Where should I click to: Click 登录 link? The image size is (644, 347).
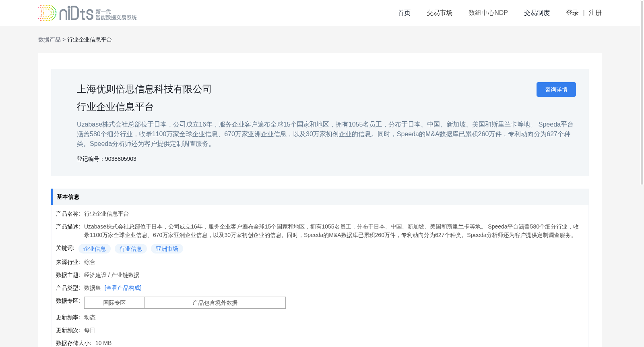tap(572, 13)
